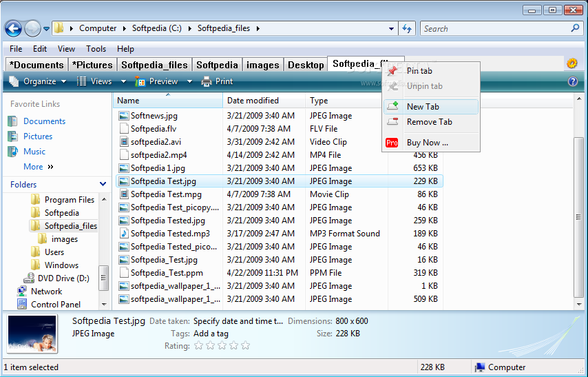This screenshot has height=377, width=588.
Task: Open the recent pages dropdown arrow
Action: pos(46,28)
